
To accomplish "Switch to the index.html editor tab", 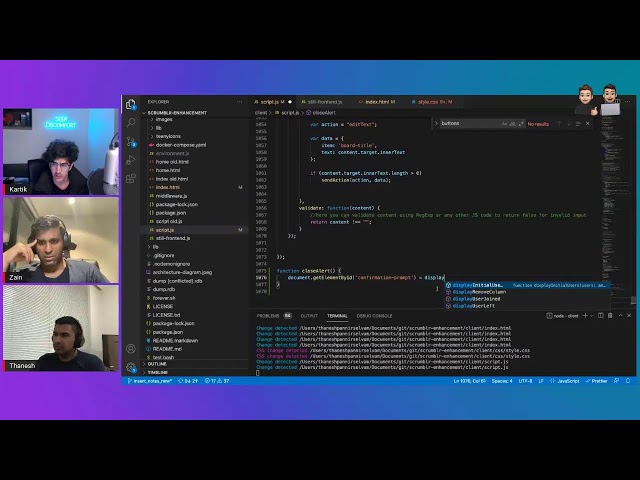I will (377, 102).
